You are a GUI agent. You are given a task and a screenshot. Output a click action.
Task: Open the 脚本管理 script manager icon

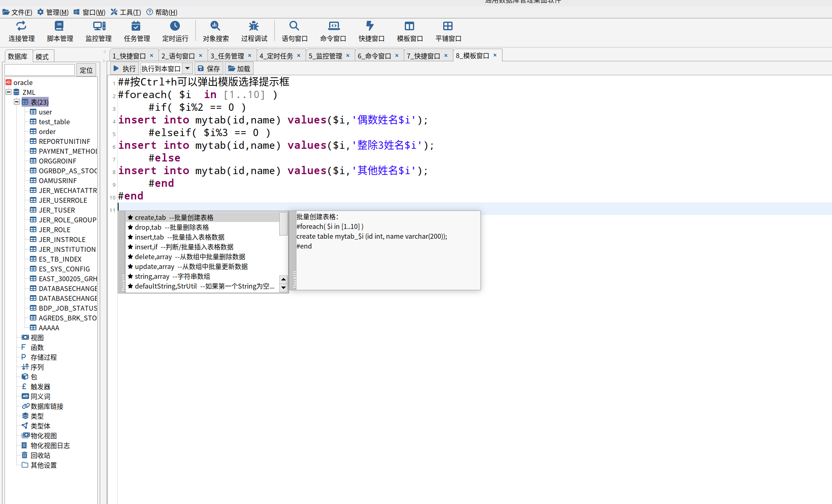coord(59,26)
